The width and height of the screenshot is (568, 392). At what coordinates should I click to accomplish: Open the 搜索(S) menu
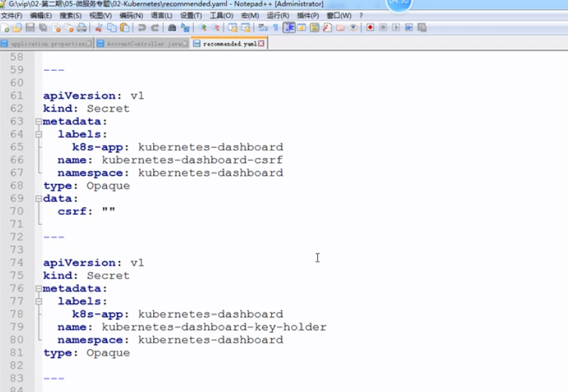click(x=71, y=15)
